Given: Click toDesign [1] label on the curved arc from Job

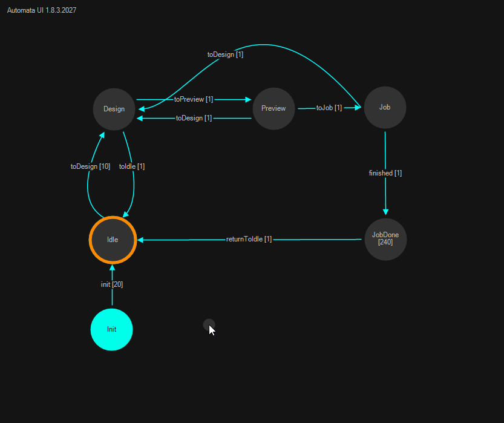Looking at the screenshot, I should (225, 54).
